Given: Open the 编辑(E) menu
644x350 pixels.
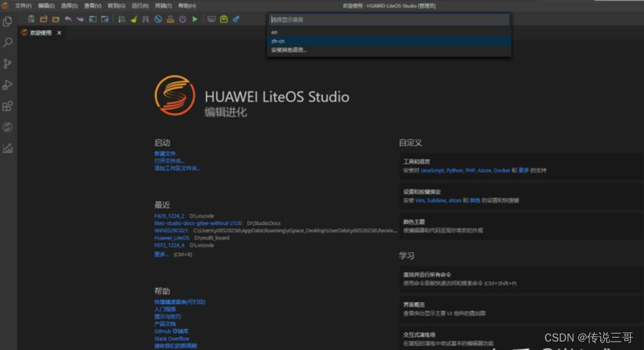Looking at the screenshot, I should [x=46, y=6].
